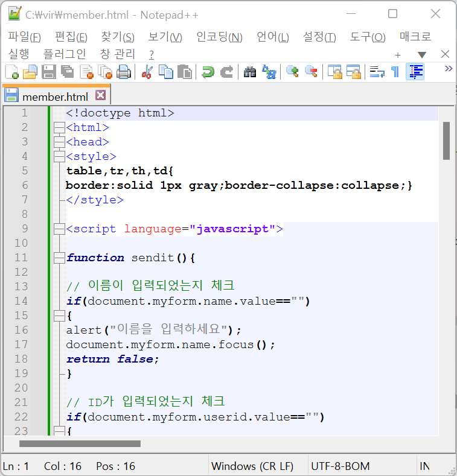
Task: Print the document with printer icon
Action: [x=124, y=72]
